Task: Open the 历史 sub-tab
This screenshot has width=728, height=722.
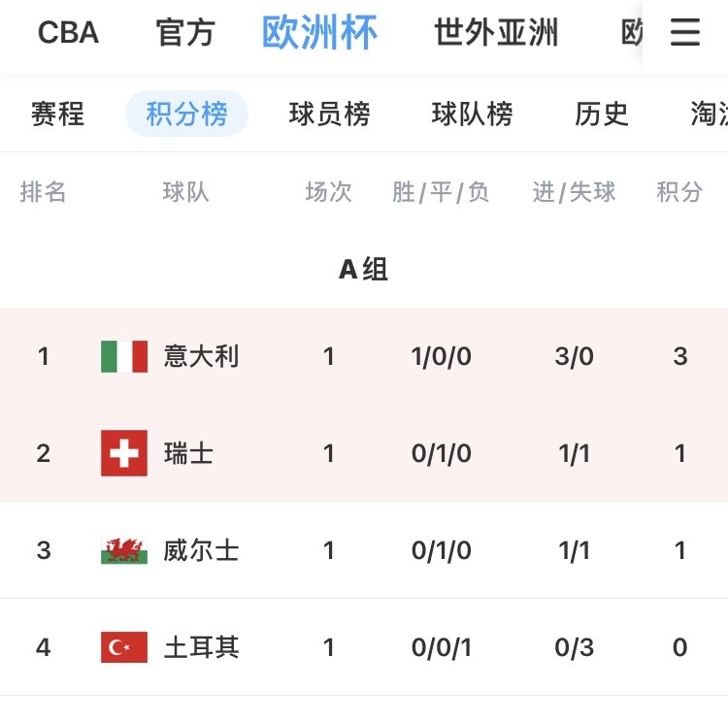Action: click(x=602, y=115)
